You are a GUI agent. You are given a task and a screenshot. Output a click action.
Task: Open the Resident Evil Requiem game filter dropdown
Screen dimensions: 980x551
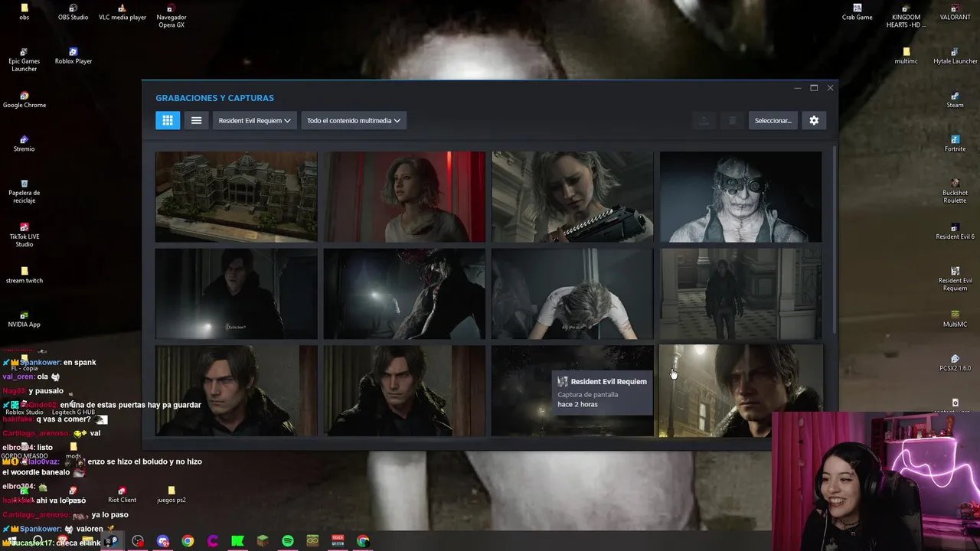[x=254, y=120]
